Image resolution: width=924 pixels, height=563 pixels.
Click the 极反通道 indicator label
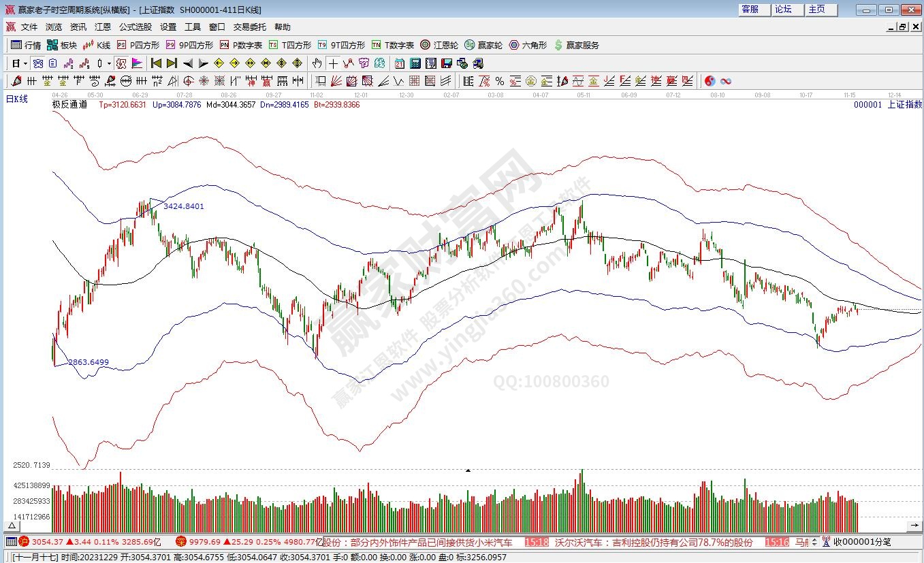[x=69, y=105]
